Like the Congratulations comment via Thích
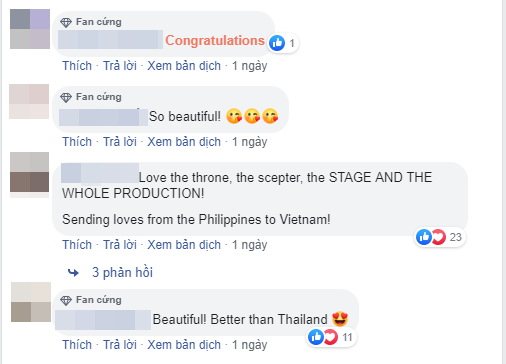 coord(77,66)
